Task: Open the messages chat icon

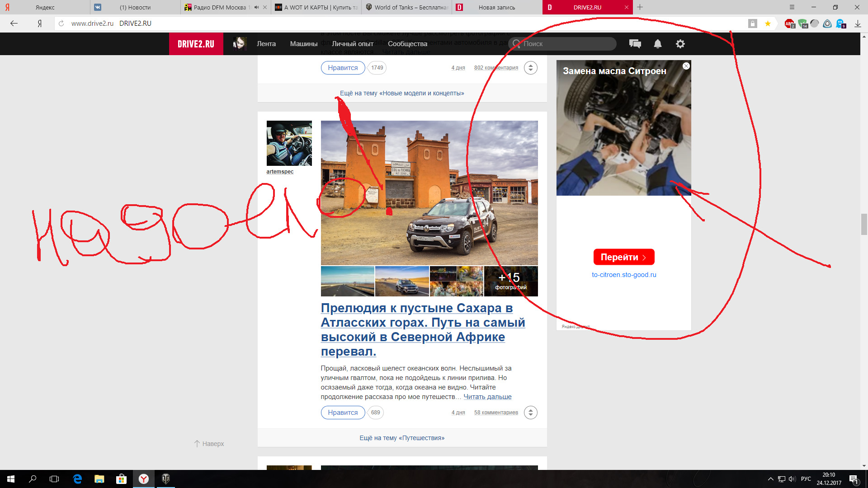Action: pyautogui.click(x=635, y=44)
